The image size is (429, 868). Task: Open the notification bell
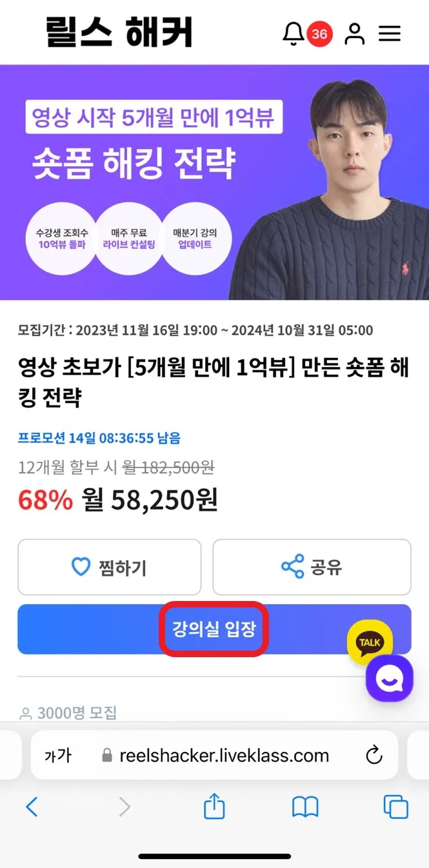click(294, 34)
